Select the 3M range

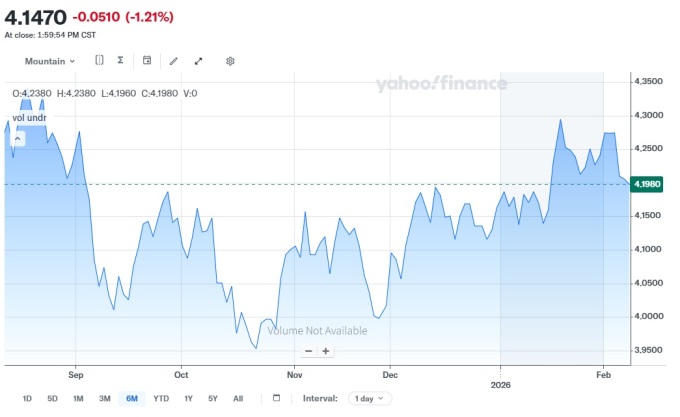[x=105, y=398]
